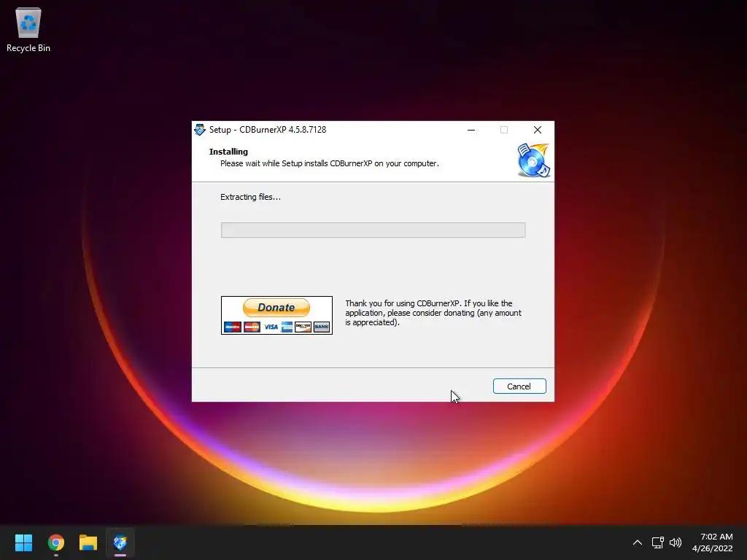Click the 'Setup - CDBurnerXP 4.5.8.7128' title
This screenshot has height=560, width=747.
pyautogui.click(x=268, y=130)
